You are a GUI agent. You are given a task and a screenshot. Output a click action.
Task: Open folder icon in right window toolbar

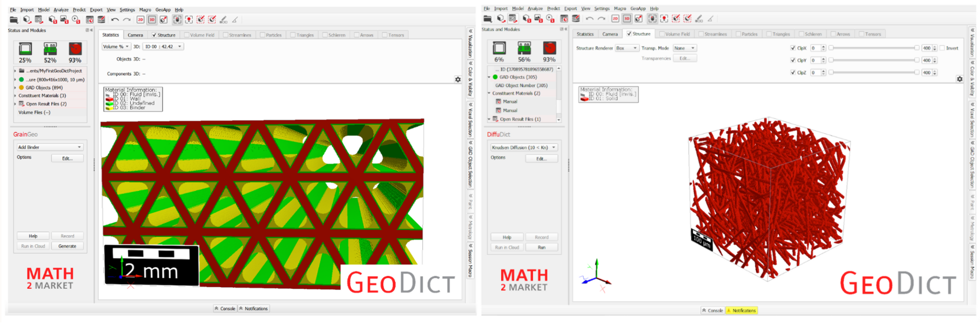[x=488, y=19]
